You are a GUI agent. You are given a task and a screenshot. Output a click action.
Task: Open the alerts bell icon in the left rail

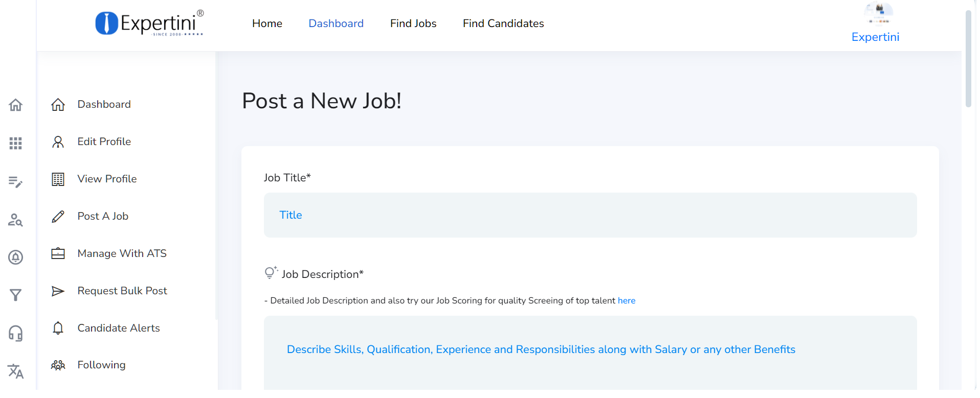coord(15,257)
